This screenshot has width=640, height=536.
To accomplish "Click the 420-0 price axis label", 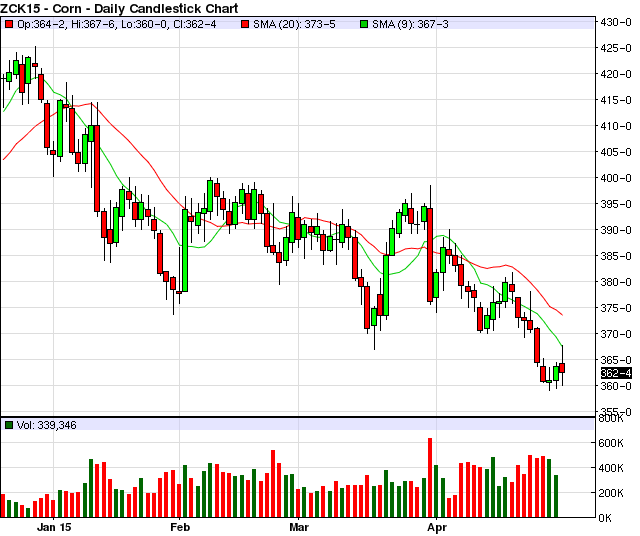I will pyautogui.click(x=616, y=74).
